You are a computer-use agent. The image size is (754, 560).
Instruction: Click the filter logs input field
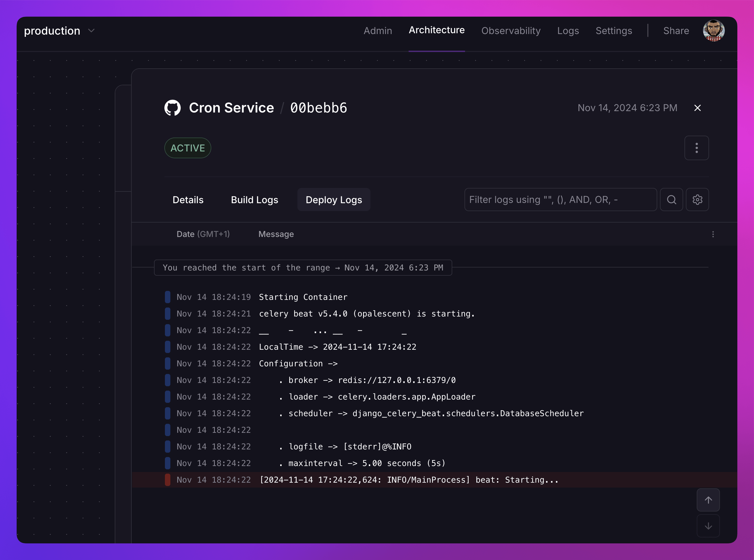[560, 200]
